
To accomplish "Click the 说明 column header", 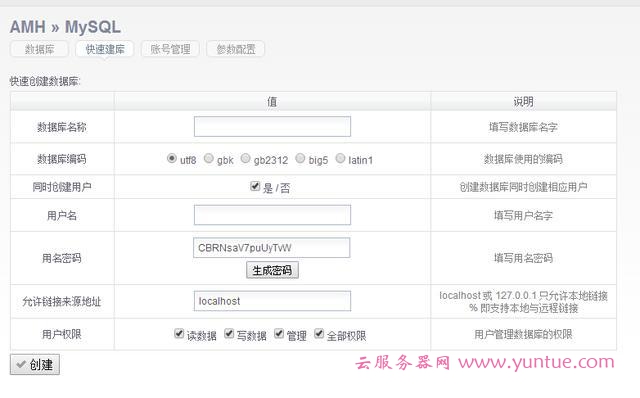I will point(523,102).
